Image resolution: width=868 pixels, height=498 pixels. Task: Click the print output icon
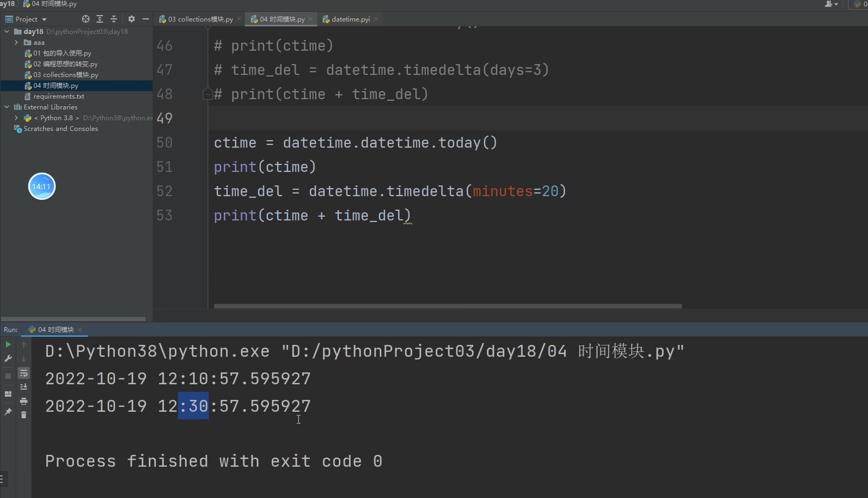[x=24, y=401]
